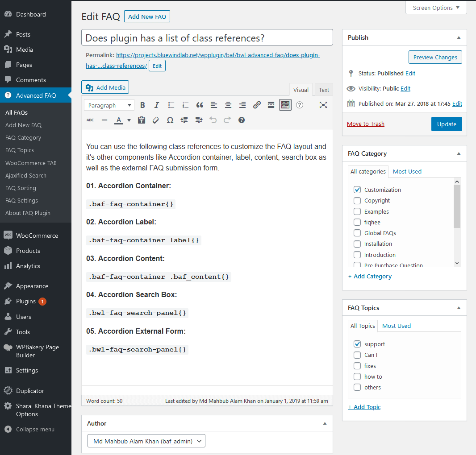Enter distraction-free fullscreen mode

(323, 105)
